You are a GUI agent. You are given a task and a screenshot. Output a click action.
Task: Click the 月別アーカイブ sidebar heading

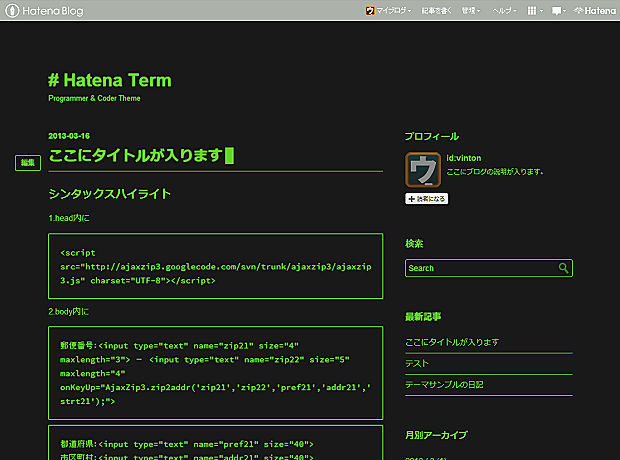click(437, 435)
